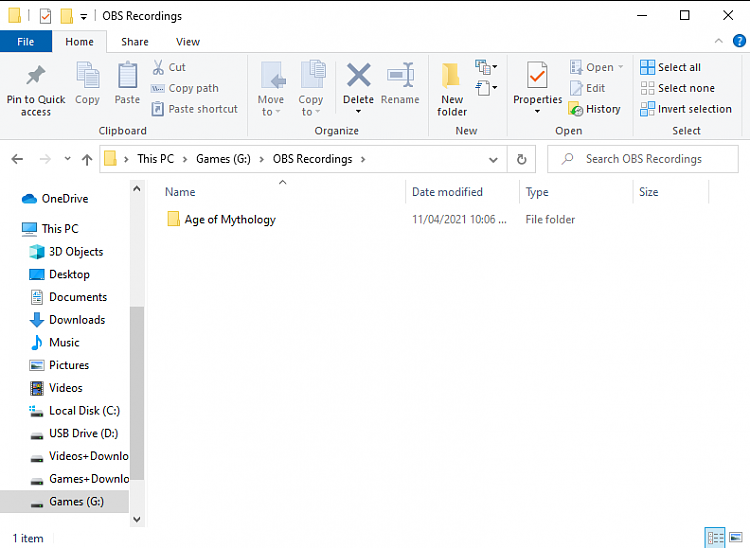
Task: Click the Paste clipboard icon
Action: click(127, 75)
